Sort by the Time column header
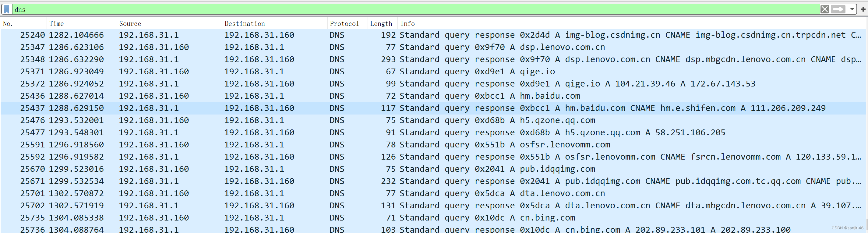 82,23
